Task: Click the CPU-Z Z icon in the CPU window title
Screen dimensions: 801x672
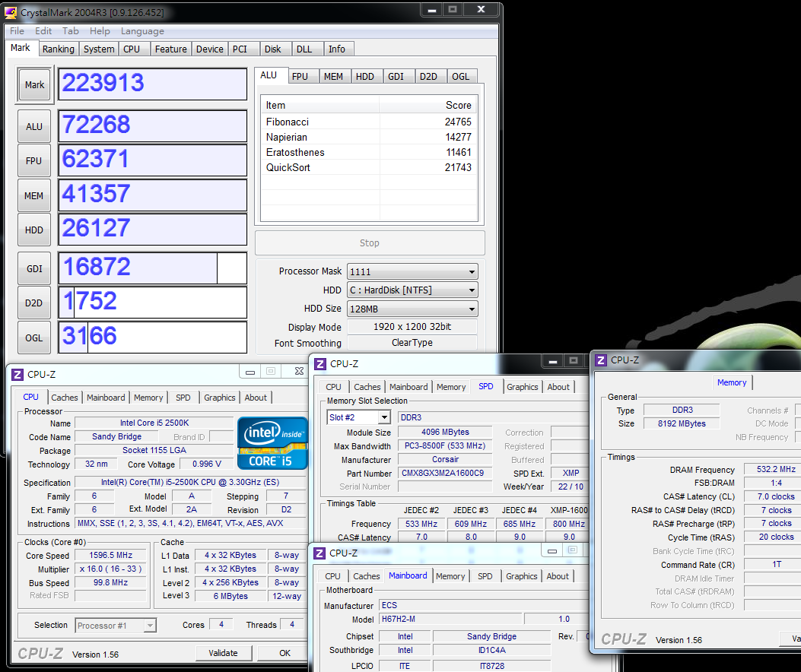Action: tap(17, 374)
